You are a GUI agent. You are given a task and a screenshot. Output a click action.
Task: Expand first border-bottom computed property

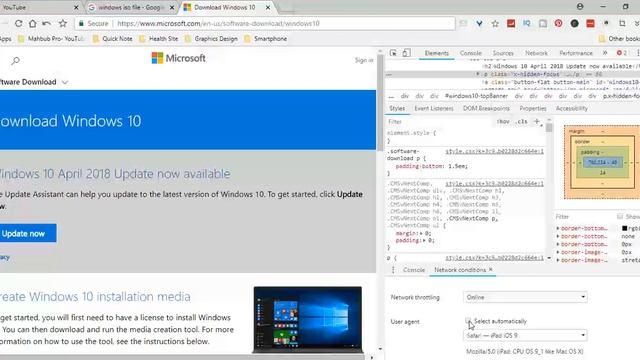click(558, 228)
